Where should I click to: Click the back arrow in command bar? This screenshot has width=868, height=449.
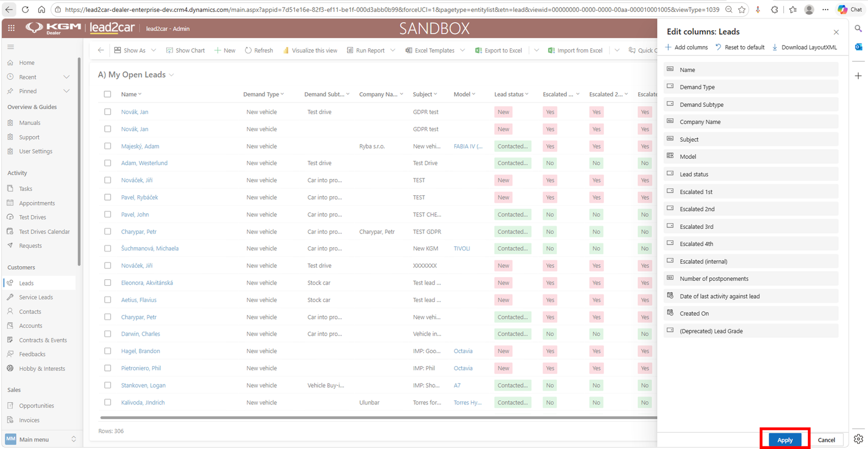click(101, 50)
